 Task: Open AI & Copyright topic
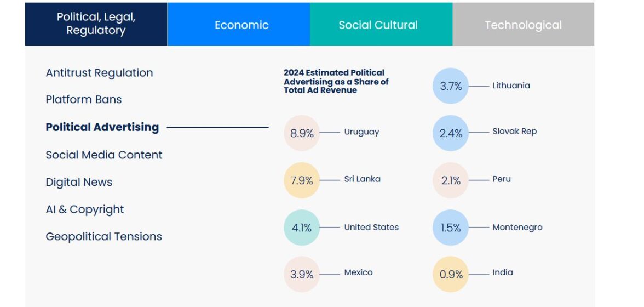[x=85, y=209]
